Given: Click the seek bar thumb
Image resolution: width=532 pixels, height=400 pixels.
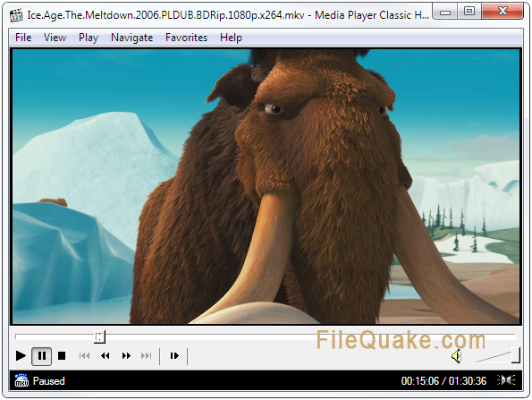Looking at the screenshot, I should [99, 336].
